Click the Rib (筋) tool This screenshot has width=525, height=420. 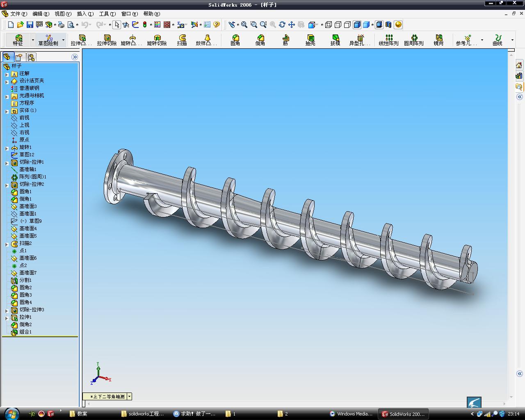(285, 40)
